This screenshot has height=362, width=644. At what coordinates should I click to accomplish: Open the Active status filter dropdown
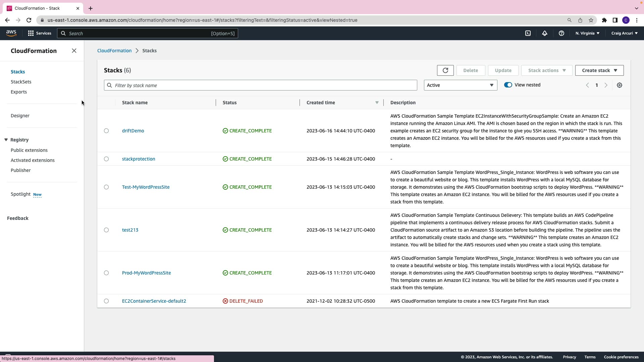click(x=460, y=85)
